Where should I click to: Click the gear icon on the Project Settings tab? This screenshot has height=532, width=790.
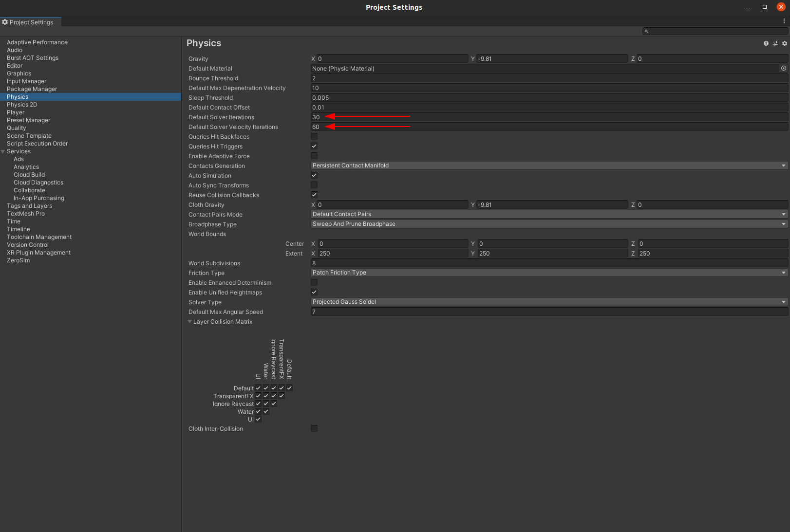pos(5,22)
